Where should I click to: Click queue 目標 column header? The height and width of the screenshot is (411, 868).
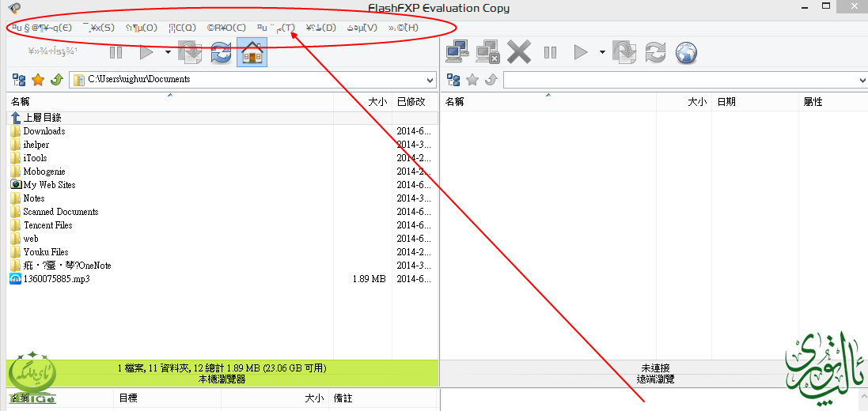pos(128,398)
